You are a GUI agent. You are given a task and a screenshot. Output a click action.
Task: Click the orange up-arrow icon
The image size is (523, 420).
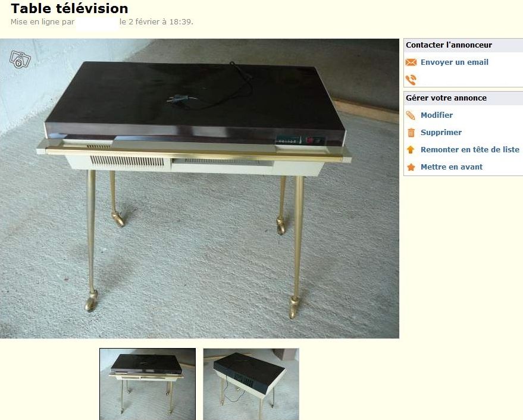(411, 149)
